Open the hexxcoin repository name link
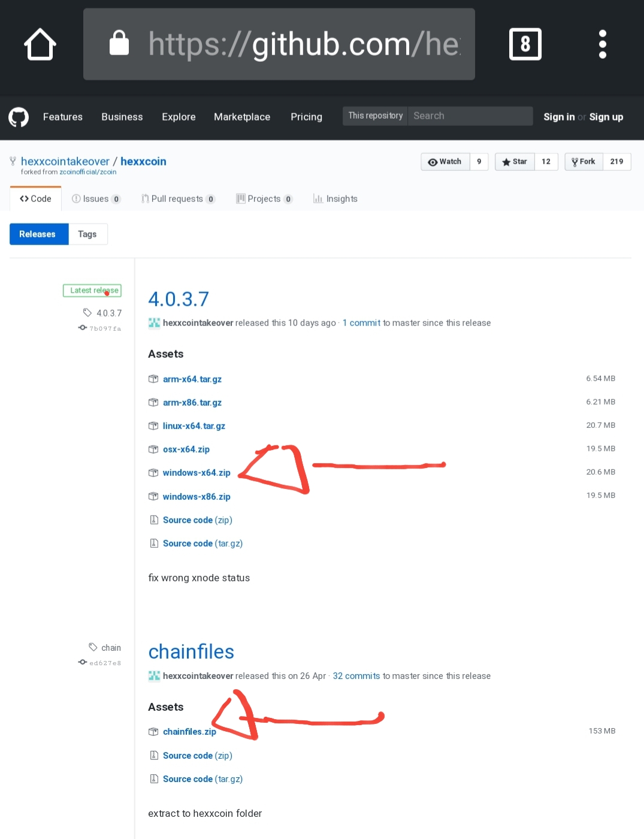 point(143,161)
